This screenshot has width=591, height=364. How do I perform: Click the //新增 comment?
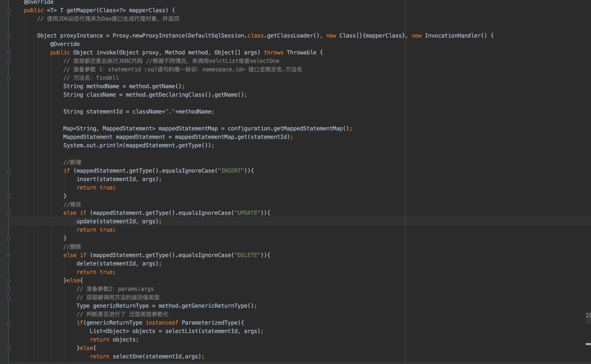[72, 162]
